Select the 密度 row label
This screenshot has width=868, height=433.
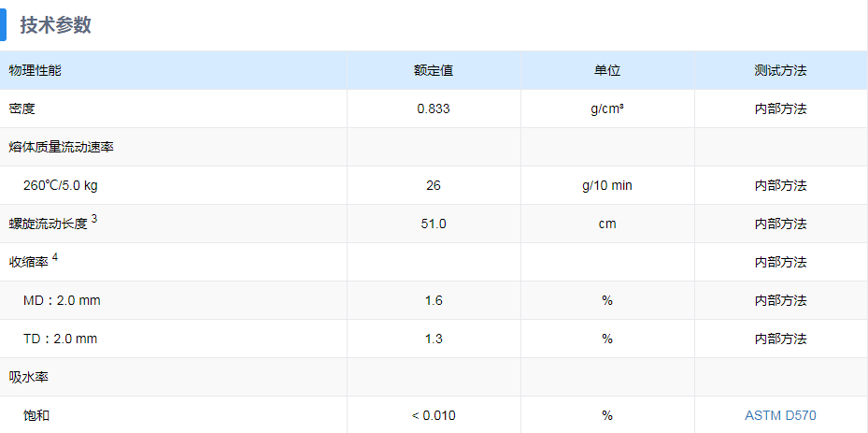pos(21,108)
